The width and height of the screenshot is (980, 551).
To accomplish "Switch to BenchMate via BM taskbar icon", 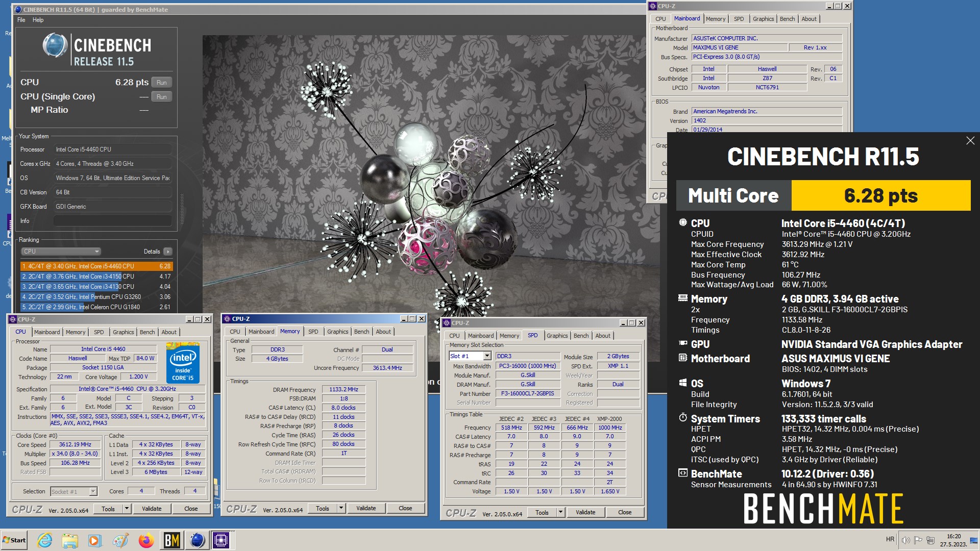I will point(171,540).
